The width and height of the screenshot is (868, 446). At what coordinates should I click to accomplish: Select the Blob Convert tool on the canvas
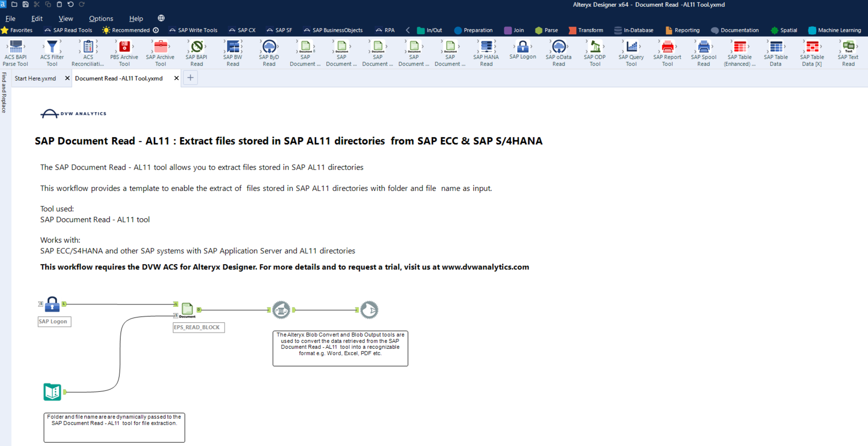282,309
